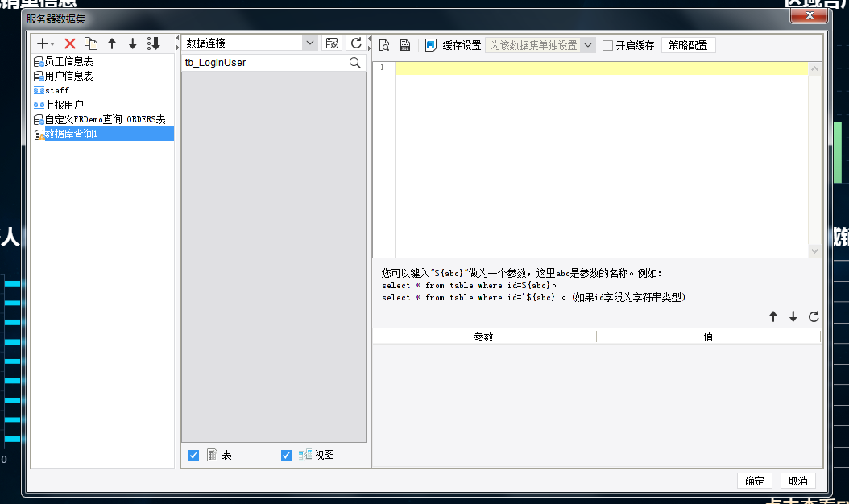Click the 值 column header
849x504 pixels.
tap(708, 337)
